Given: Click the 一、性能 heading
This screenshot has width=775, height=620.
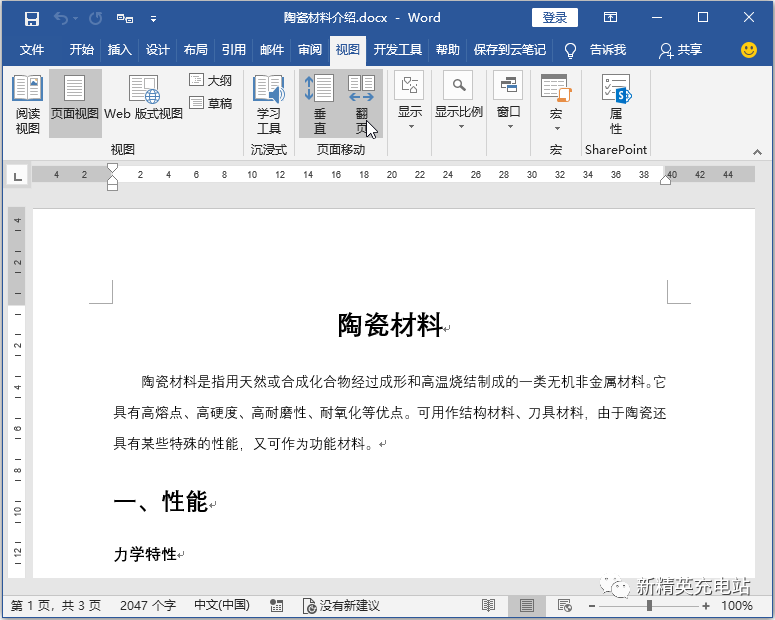Looking at the screenshot, I should [161, 501].
